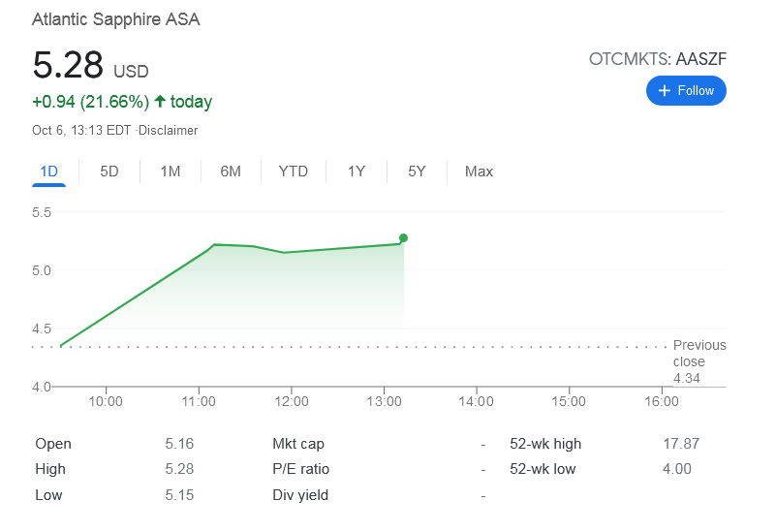Click the 5.5 price axis label
Viewport: 776px width, 532px height.
(x=42, y=213)
